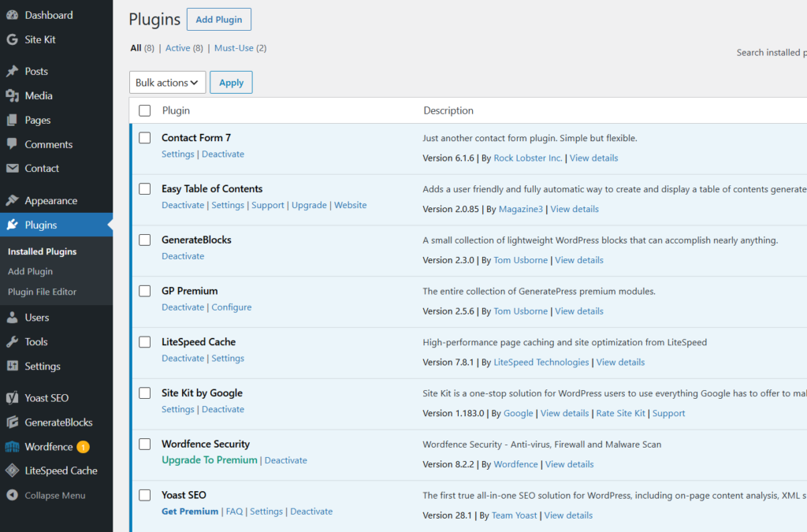Click the Plugins plug icon in sidebar
Screen dimensions: 807x532
coord(13,225)
